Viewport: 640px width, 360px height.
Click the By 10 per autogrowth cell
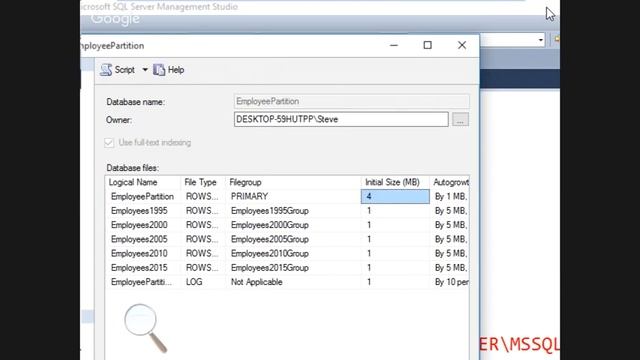coord(449,282)
